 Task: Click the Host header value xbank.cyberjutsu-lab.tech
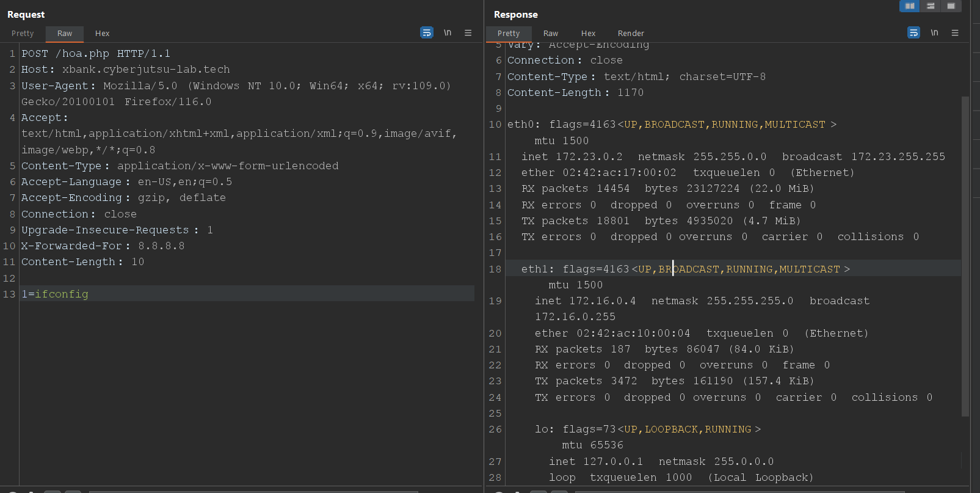[146, 70]
